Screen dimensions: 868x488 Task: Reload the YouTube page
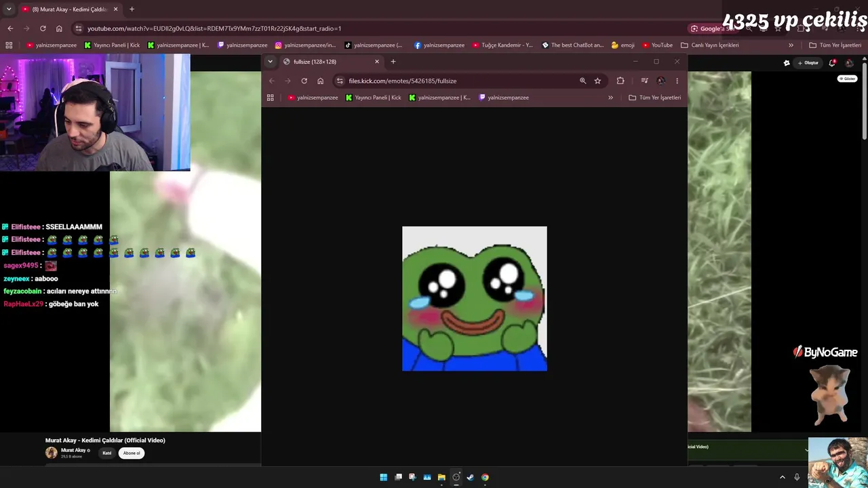pos(43,28)
